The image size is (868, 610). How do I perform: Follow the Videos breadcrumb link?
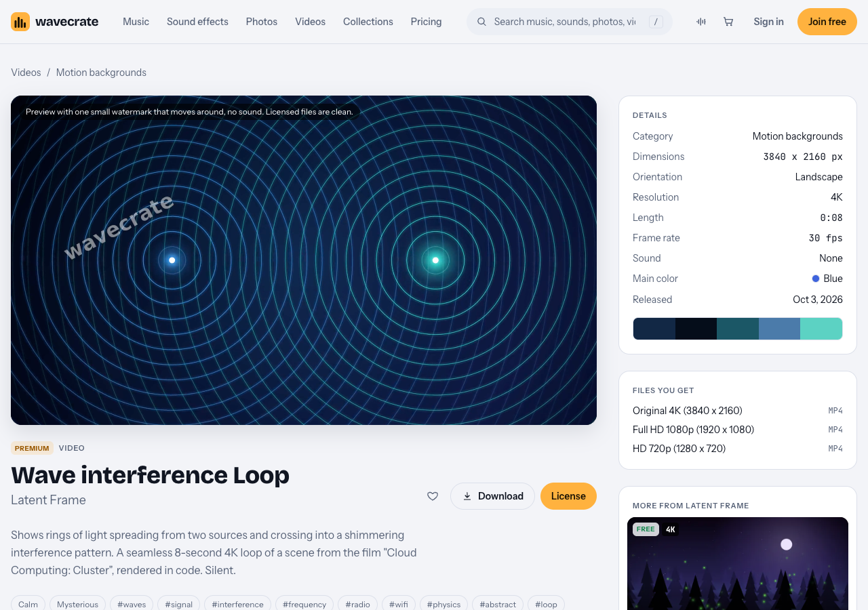tap(26, 73)
